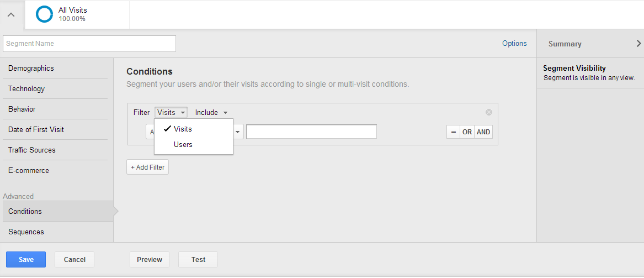644x278 pixels.
Task: Open the match type dropdown arrow
Action: click(237, 132)
